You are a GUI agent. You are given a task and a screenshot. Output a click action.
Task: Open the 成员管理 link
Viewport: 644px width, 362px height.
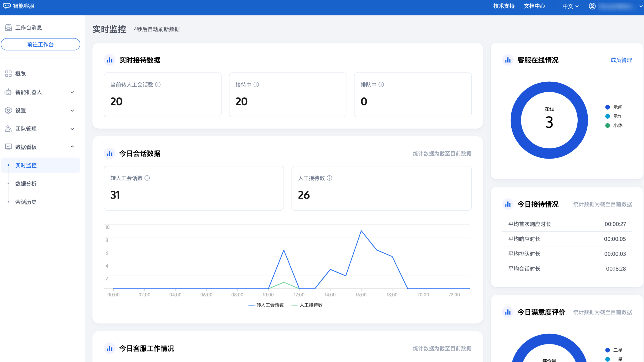(621, 60)
